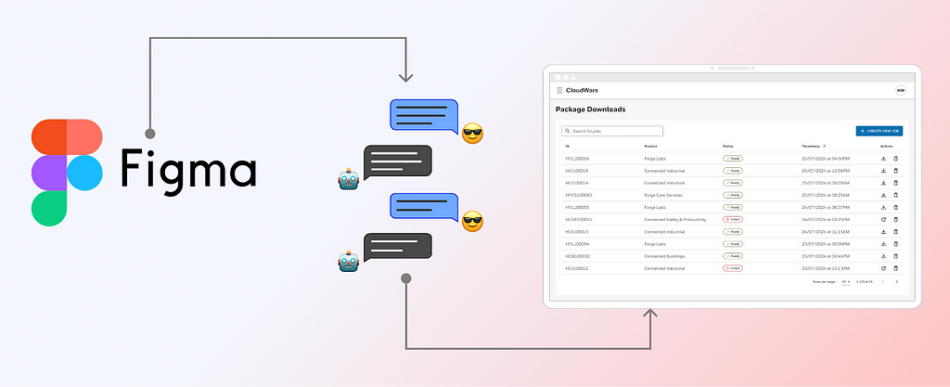The height and width of the screenshot is (387, 950).
Task: Retry the failed Connected Safety & Productivity job
Action: coord(883,219)
